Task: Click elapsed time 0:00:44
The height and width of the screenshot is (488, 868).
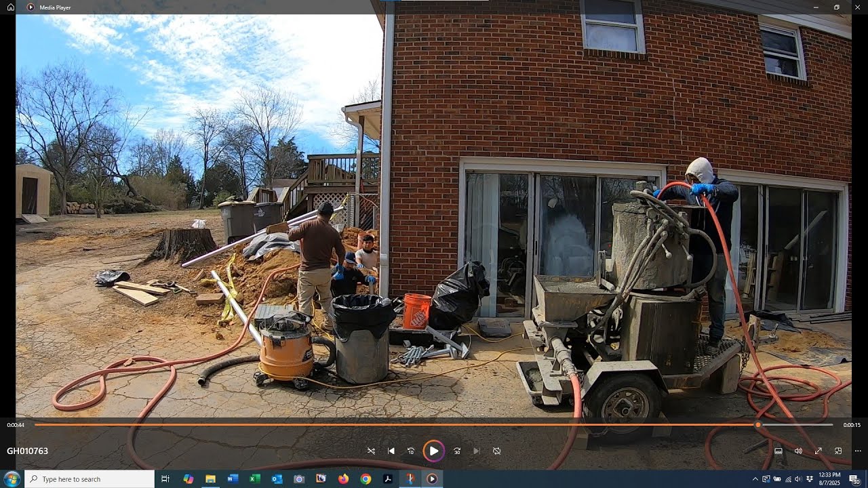Action: click(x=16, y=425)
